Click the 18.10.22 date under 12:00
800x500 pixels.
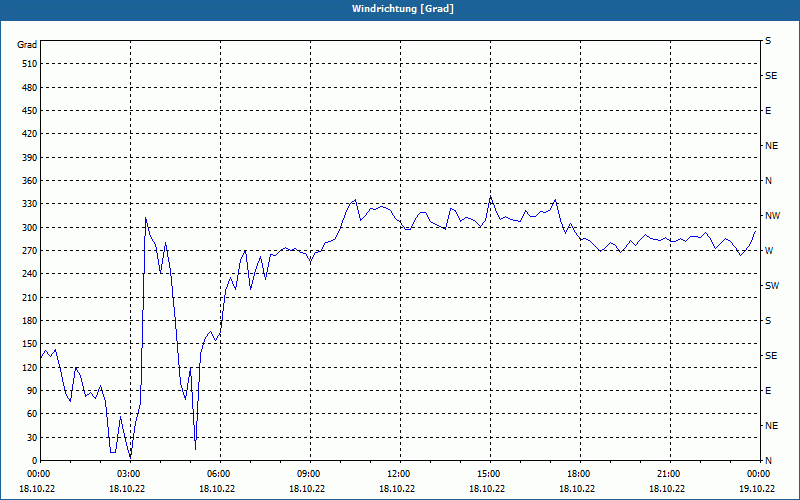pyautogui.click(x=397, y=489)
